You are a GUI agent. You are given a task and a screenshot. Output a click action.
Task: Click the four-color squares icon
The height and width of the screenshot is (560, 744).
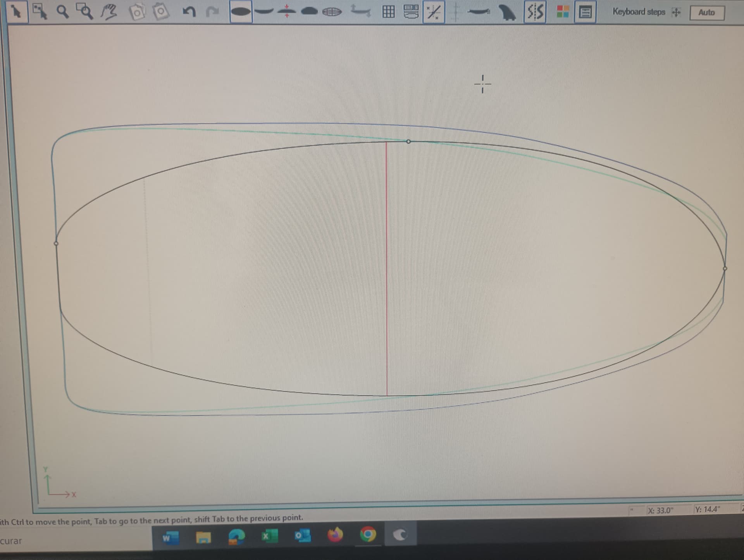pos(562,12)
